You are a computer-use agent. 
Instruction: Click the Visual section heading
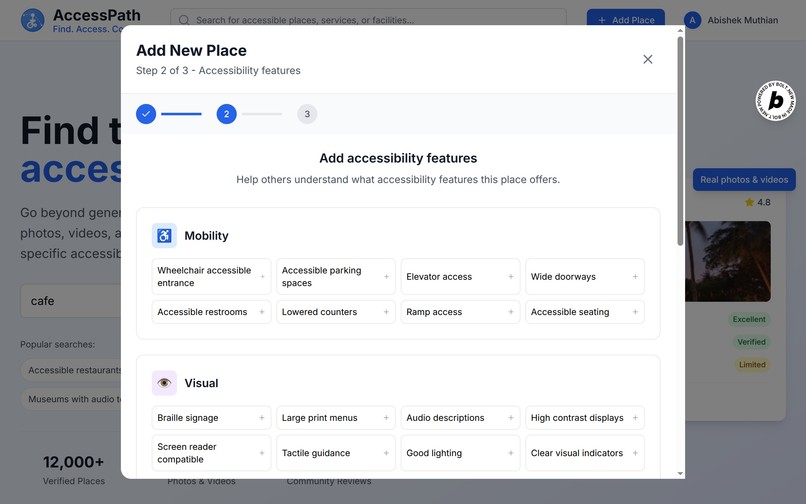[x=201, y=383]
